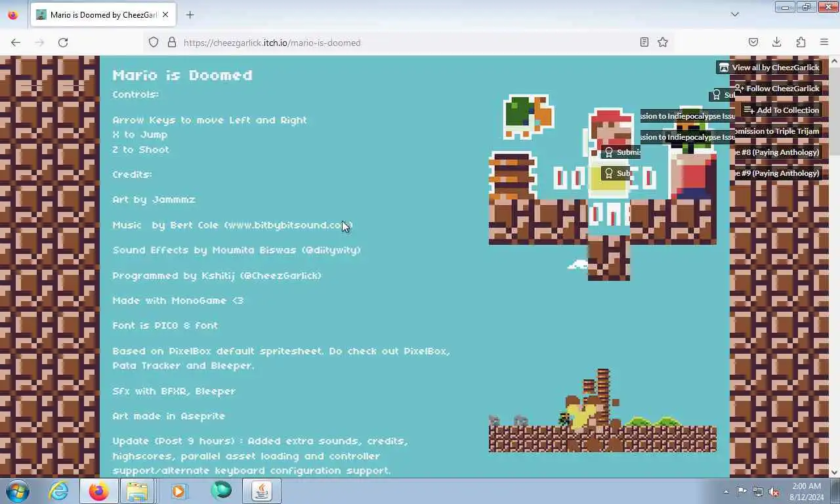Click 'Sfx with BFXR, Bleeper' line
The image size is (840, 504).
click(174, 391)
